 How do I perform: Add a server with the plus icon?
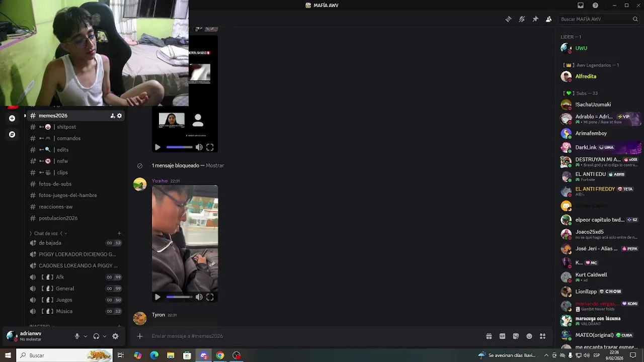(12, 118)
